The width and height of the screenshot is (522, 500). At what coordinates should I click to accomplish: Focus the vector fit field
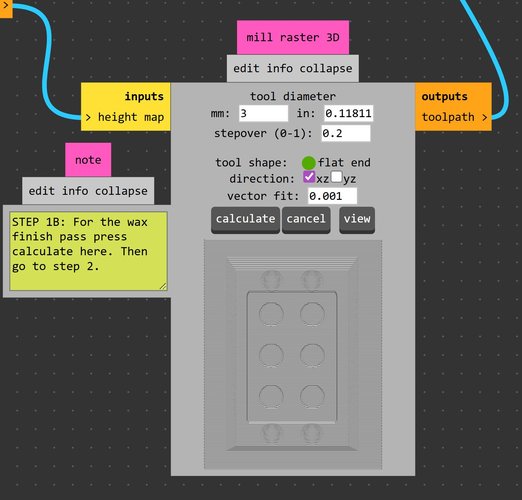coord(332,196)
